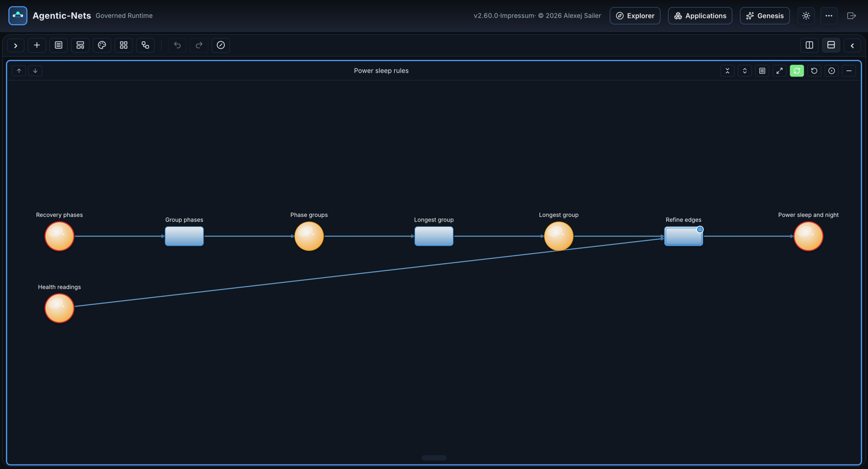868x469 pixels.
Task: Click the panel's counter-clockwise reset icon
Action: pos(814,70)
